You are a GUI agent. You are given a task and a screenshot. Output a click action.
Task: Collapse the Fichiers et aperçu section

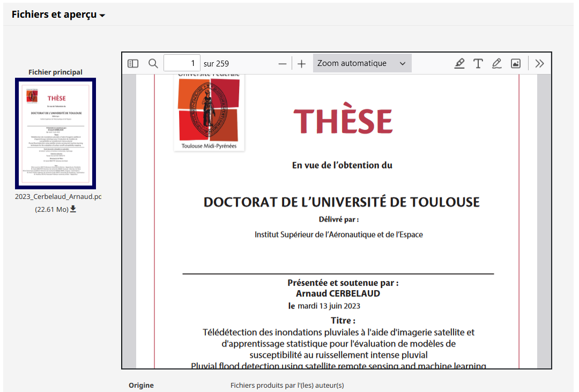[x=58, y=14]
